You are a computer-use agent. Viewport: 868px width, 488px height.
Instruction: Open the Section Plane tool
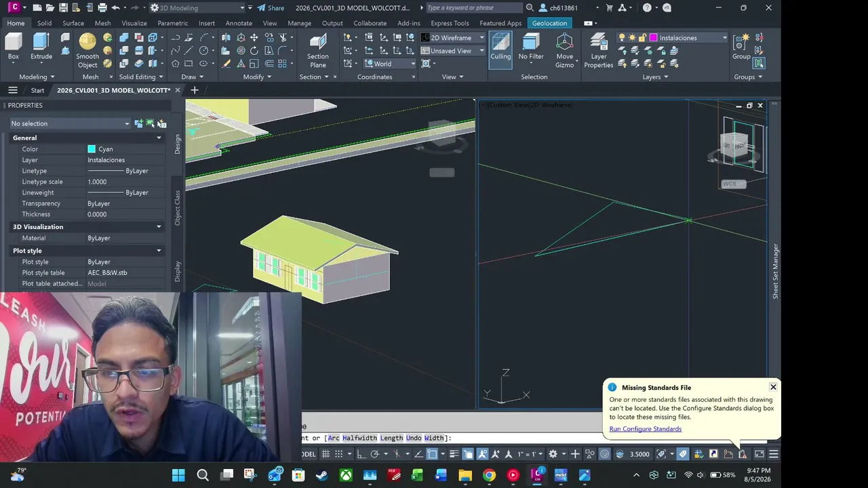(317, 50)
